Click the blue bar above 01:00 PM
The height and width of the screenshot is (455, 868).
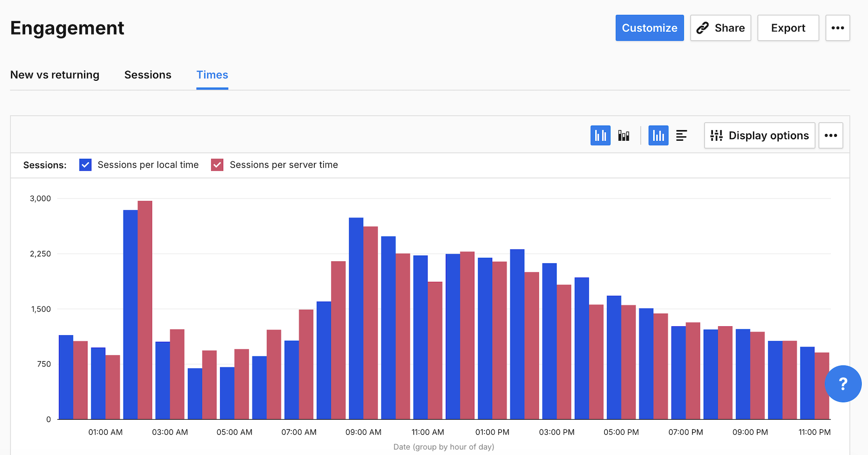pyautogui.click(x=485, y=338)
